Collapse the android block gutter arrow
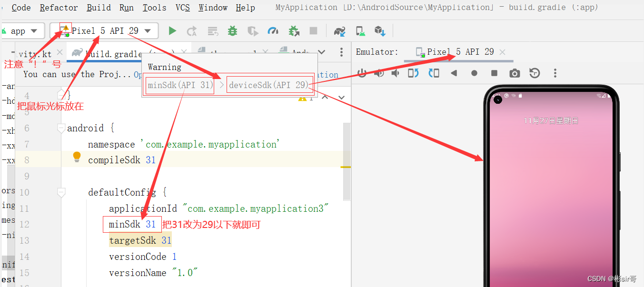 point(61,128)
